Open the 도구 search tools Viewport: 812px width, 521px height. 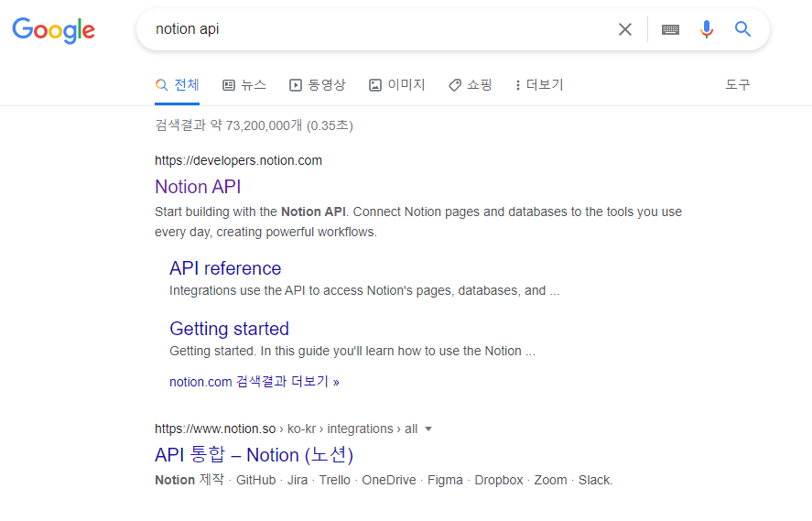click(738, 85)
